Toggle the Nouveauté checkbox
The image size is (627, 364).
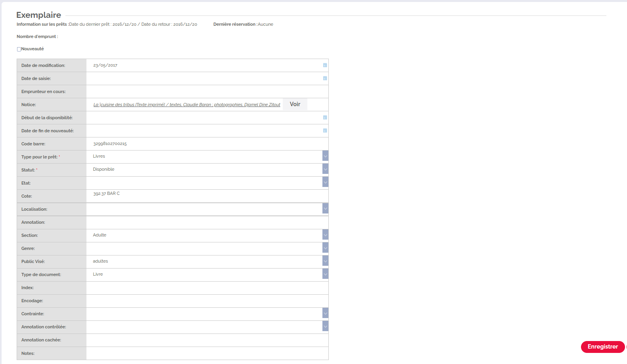[x=19, y=49]
